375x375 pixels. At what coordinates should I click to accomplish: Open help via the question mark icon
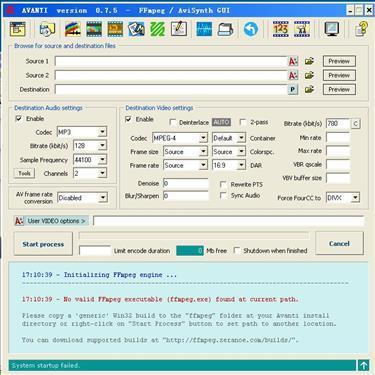(x=361, y=29)
